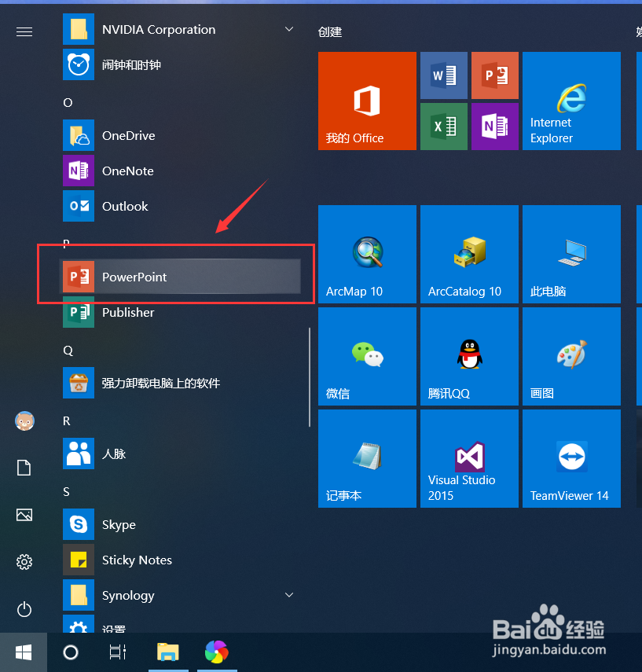Screen dimensions: 642x672
Task: Open OneNote in the app list
Action: (180, 171)
